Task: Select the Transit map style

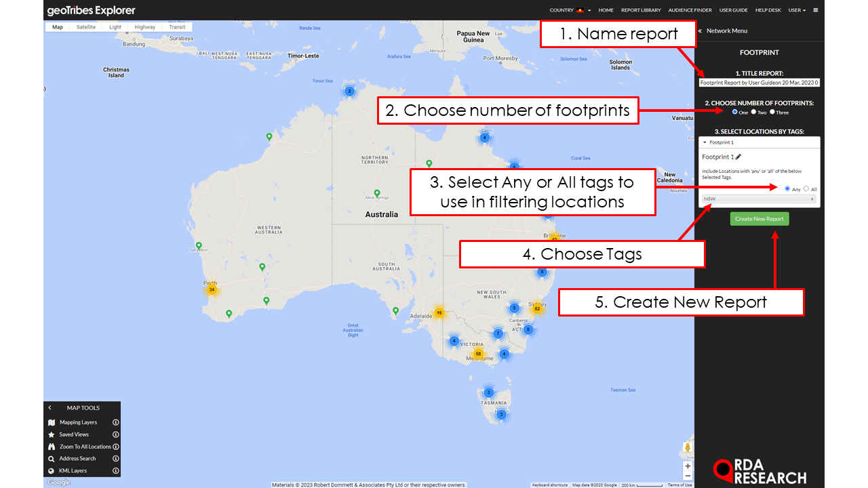Action: (177, 27)
